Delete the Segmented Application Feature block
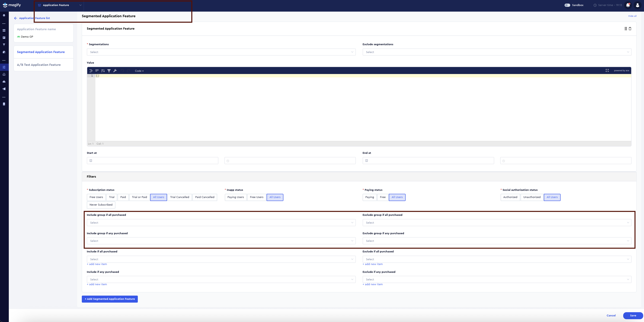The width and height of the screenshot is (644, 322). [x=630, y=28]
